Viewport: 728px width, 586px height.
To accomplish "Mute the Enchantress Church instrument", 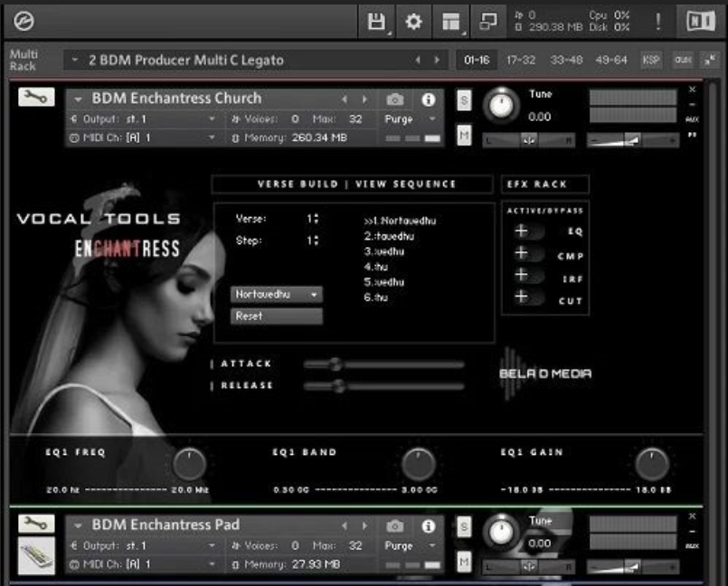I will (x=464, y=135).
